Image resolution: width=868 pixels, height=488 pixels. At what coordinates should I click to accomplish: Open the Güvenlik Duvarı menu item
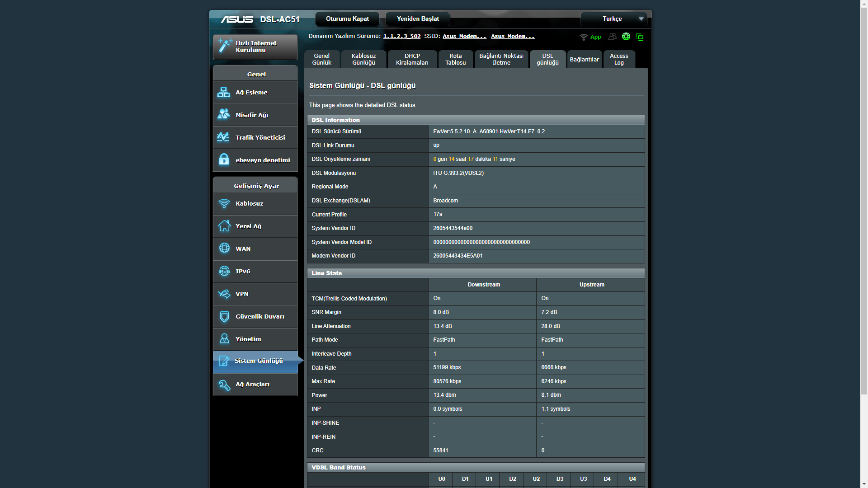pyautogui.click(x=255, y=316)
